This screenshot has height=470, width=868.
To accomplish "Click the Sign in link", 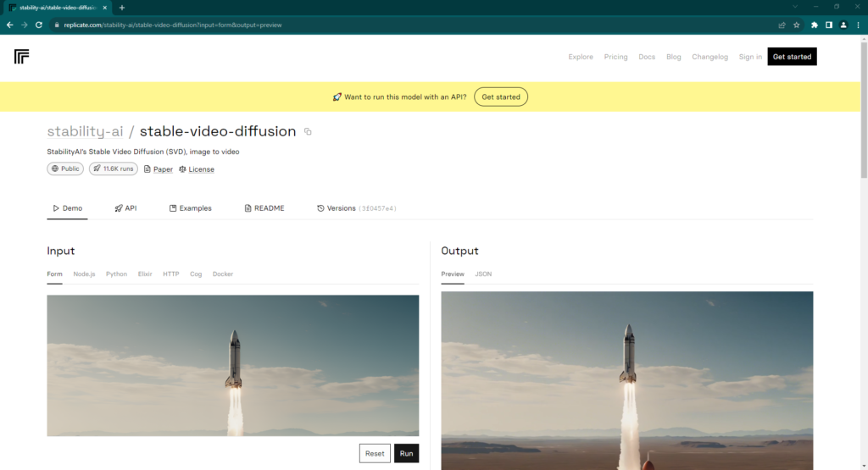I will click(x=750, y=57).
